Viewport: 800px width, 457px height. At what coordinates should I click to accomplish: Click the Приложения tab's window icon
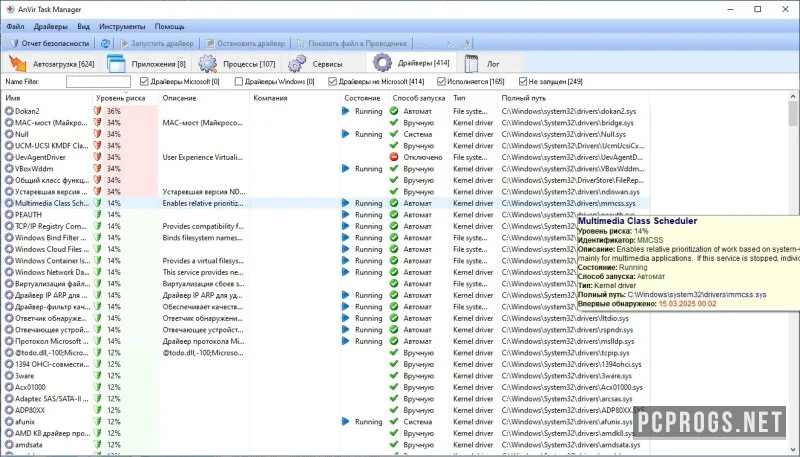[116, 64]
